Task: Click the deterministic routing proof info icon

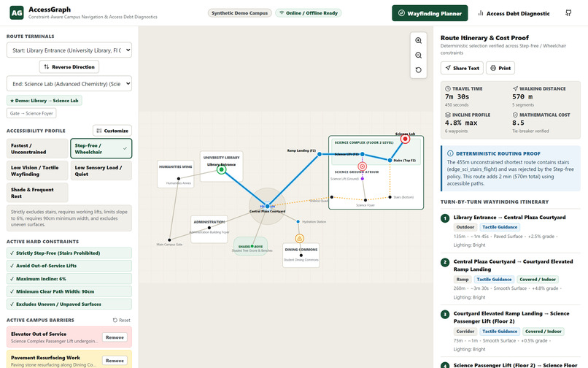Action: pos(450,153)
